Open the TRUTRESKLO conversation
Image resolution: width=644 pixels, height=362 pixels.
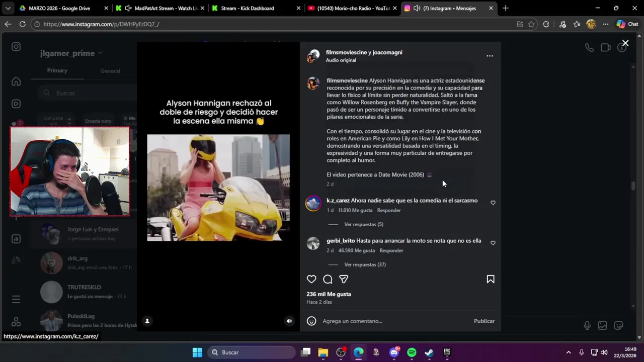point(84,292)
